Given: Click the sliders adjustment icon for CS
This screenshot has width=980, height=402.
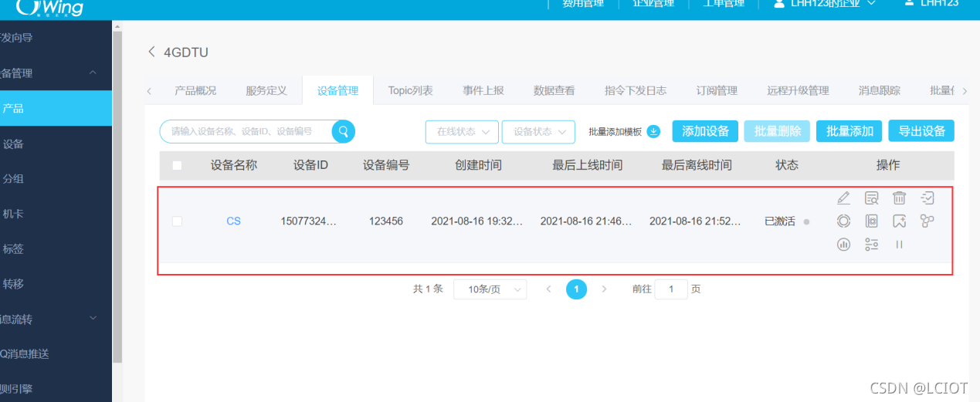Looking at the screenshot, I should pyautogui.click(x=871, y=245).
